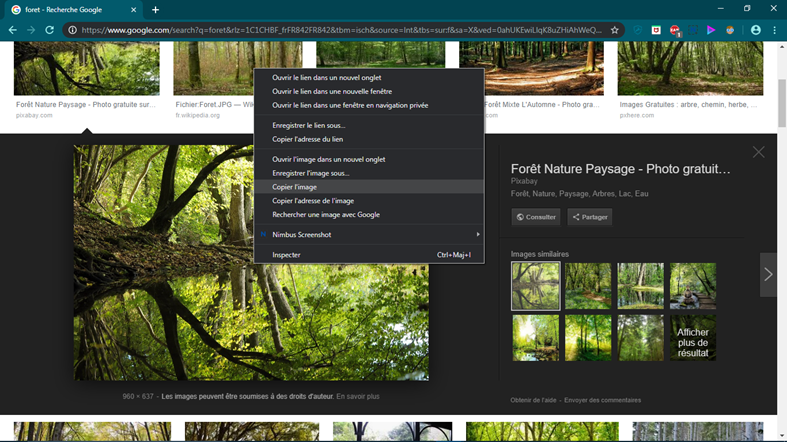This screenshot has width=787, height=442.
Task: Open a new tab with the plus button
Action: point(155,10)
